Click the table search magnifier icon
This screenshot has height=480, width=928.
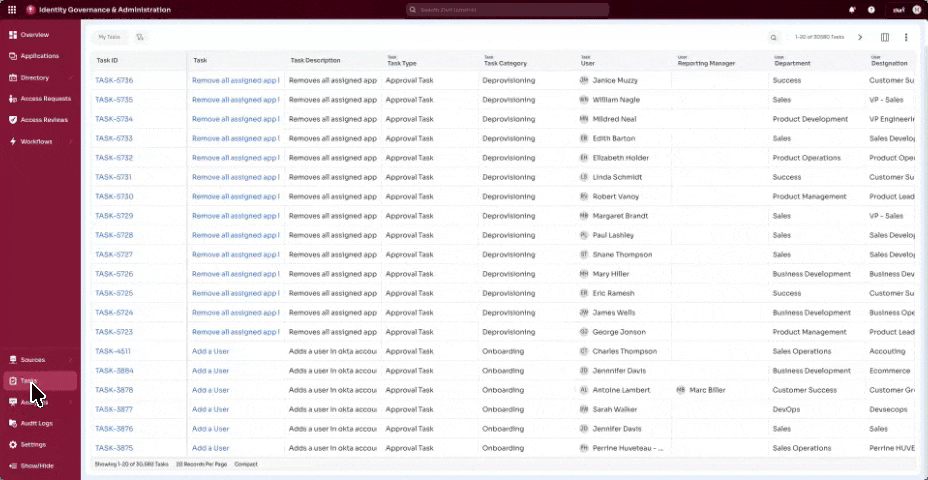coord(773,37)
